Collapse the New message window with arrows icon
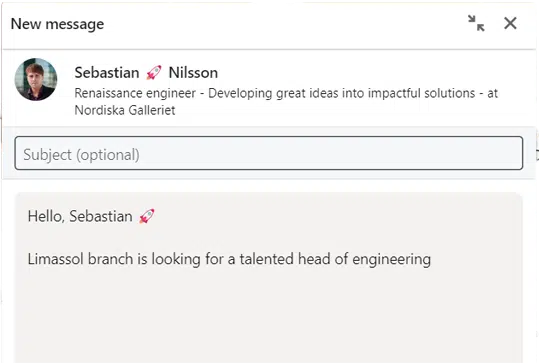 coord(476,23)
